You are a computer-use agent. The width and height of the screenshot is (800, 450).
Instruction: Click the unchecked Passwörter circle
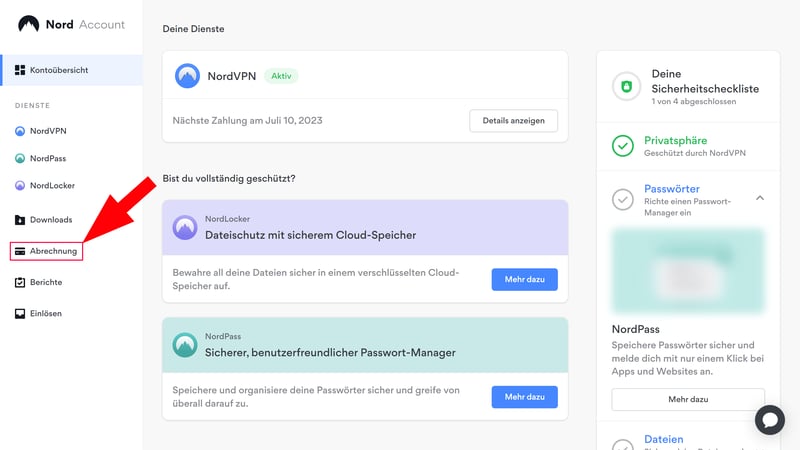(623, 200)
